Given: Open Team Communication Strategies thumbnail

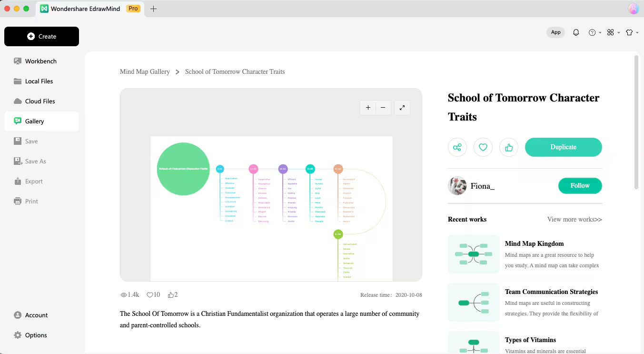Looking at the screenshot, I should pyautogui.click(x=474, y=303).
